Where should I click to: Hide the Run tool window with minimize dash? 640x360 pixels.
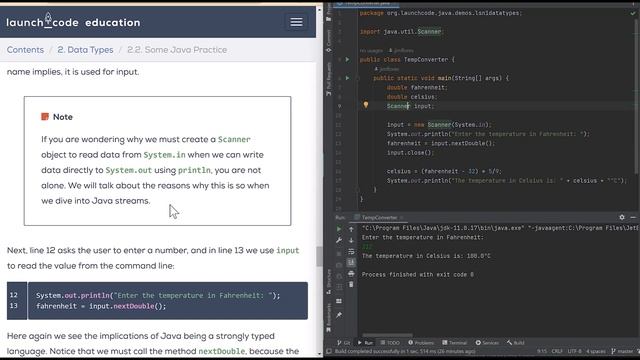[x=633, y=218]
